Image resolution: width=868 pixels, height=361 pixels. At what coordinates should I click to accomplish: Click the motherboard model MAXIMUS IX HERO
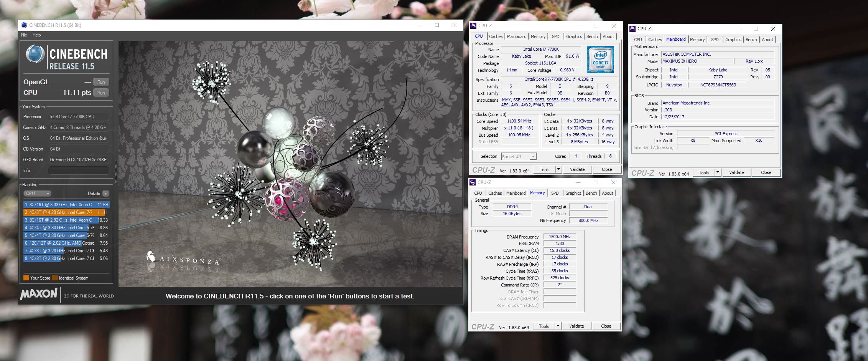click(697, 61)
